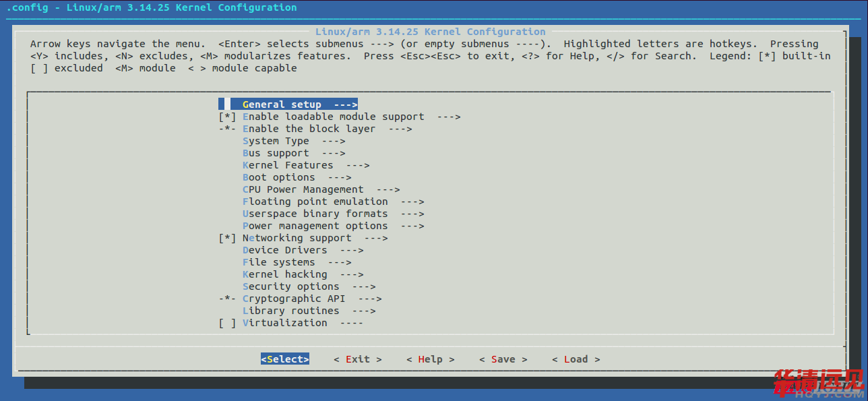Open Boot options entry
Screen dimensions: 868x401
click(x=278, y=177)
